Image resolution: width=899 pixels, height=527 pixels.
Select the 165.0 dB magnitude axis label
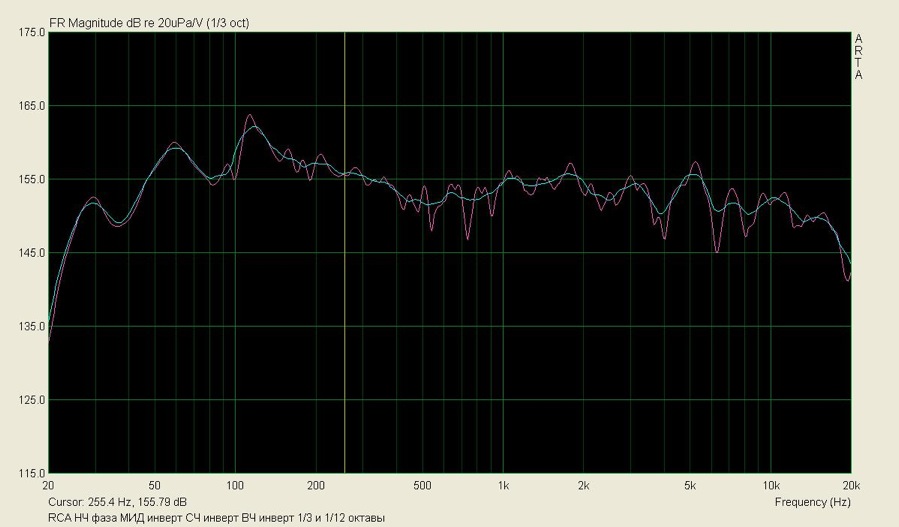(x=31, y=106)
